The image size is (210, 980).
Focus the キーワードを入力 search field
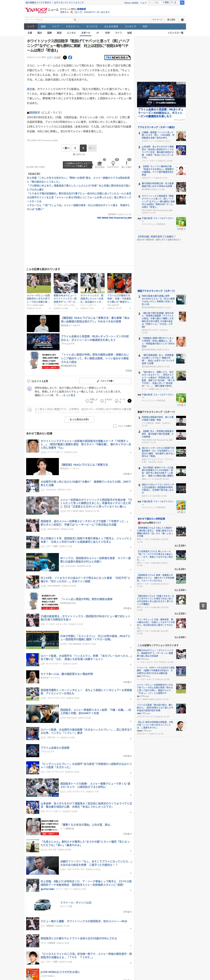49,19
